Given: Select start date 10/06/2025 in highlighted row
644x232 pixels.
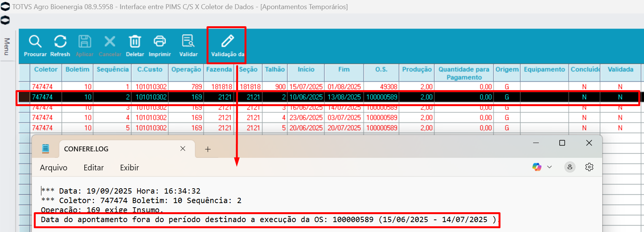Looking at the screenshot, I should click(306, 97).
